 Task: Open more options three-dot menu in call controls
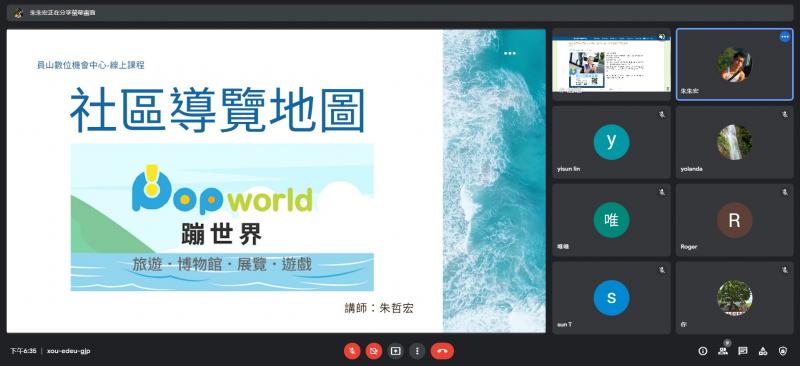(x=417, y=351)
